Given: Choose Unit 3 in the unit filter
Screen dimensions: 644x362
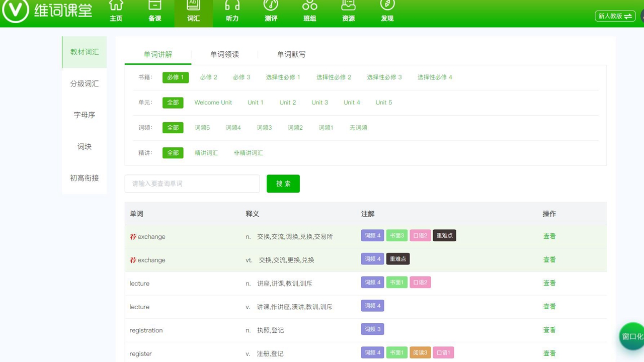Looking at the screenshot, I should point(319,102).
